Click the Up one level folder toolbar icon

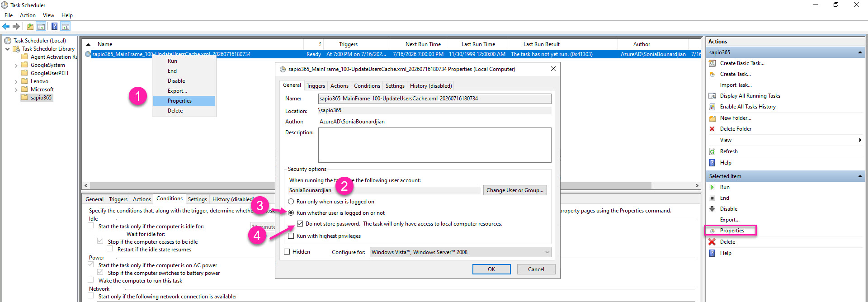(x=30, y=26)
